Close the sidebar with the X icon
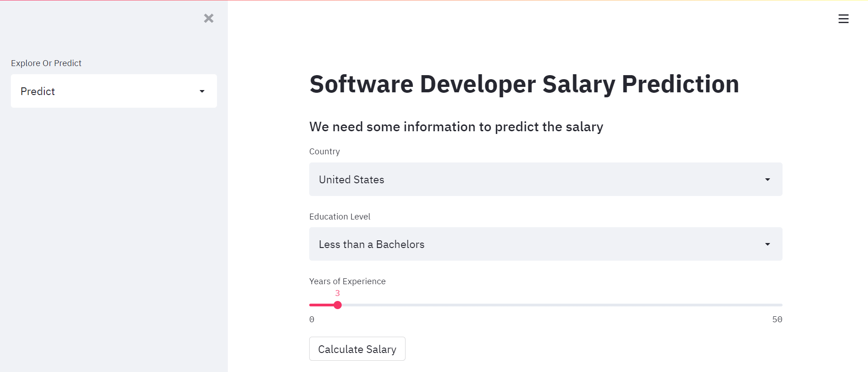 point(208,18)
